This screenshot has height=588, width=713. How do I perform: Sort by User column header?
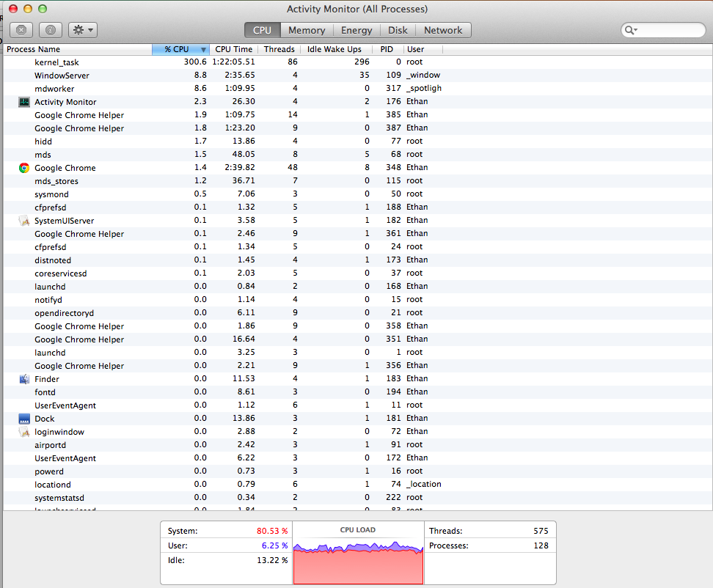423,49
